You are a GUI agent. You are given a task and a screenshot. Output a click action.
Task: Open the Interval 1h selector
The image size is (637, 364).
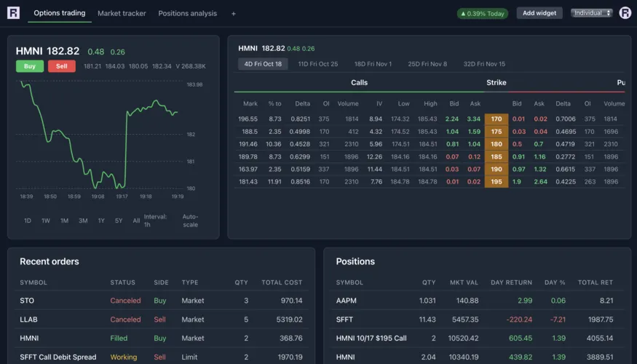(155, 220)
